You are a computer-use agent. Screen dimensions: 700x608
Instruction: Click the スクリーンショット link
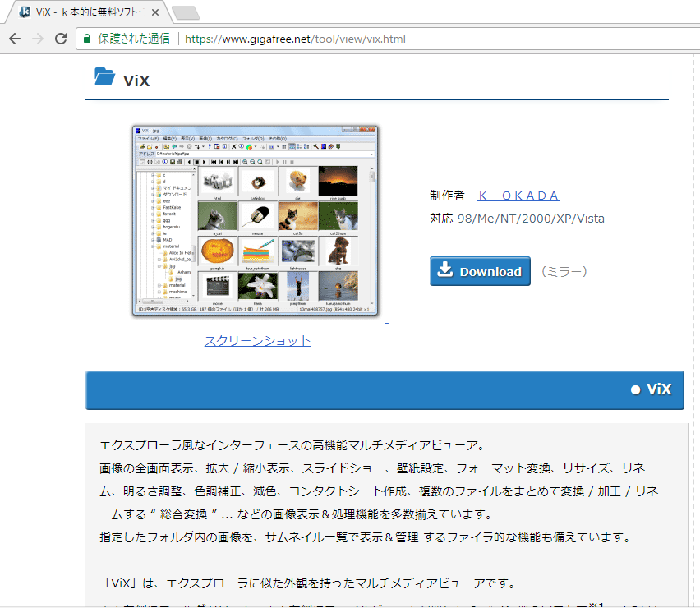(x=258, y=341)
